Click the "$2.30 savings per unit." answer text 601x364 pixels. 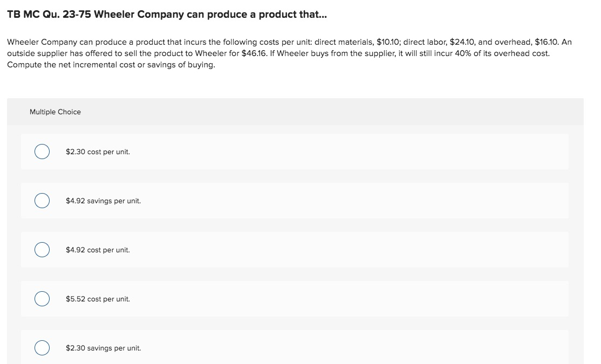[103, 348]
